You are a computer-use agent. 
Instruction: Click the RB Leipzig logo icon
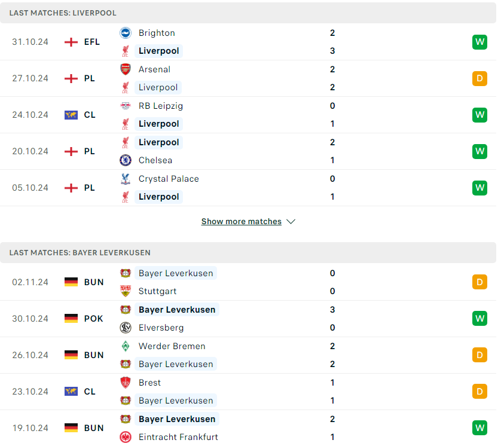click(126, 106)
